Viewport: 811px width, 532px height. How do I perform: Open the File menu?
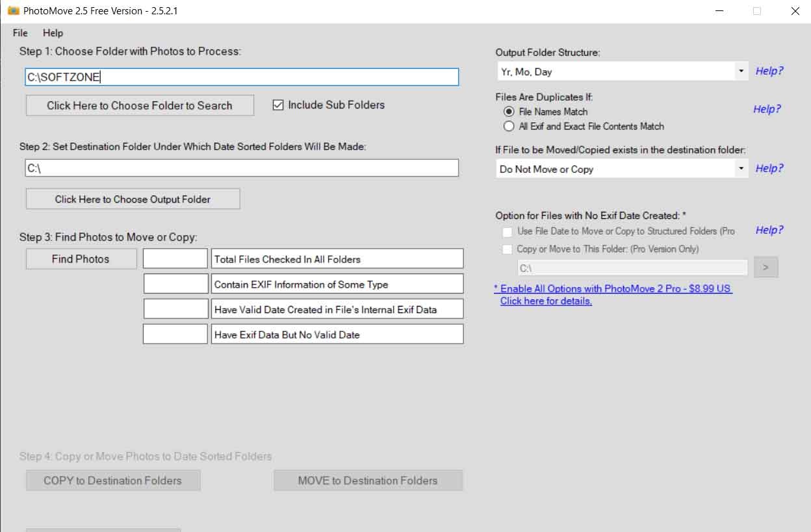pos(20,33)
